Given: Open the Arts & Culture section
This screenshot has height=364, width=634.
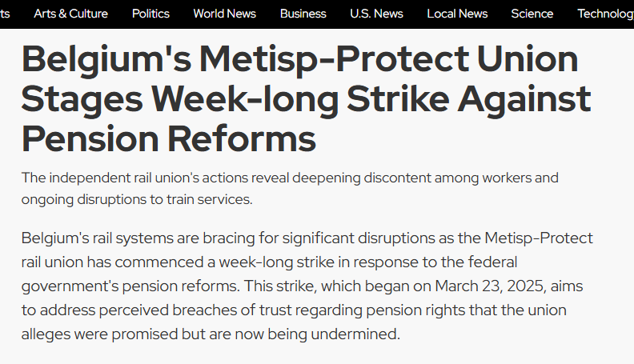Looking at the screenshot, I should click(70, 14).
